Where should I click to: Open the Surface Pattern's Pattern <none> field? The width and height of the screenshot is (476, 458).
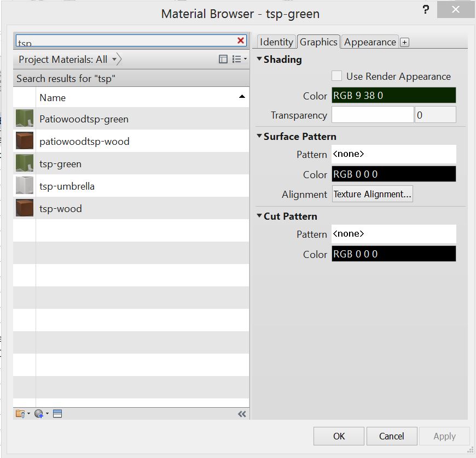[394, 154]
